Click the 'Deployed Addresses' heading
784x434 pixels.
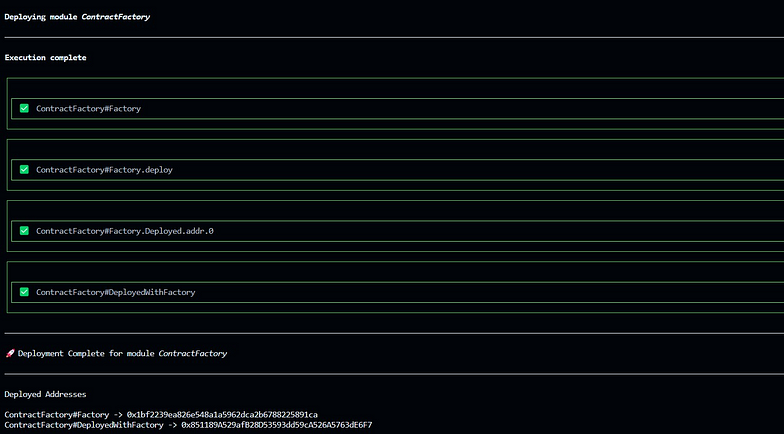pos(45,394)
